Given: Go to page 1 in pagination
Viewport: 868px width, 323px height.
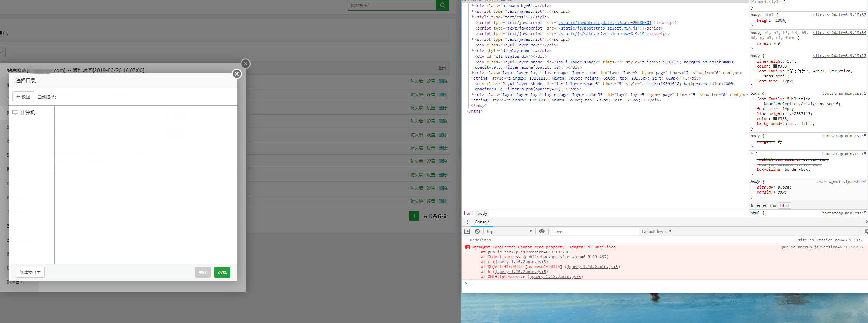Looking at the screenshot, I should coord(414,216).
